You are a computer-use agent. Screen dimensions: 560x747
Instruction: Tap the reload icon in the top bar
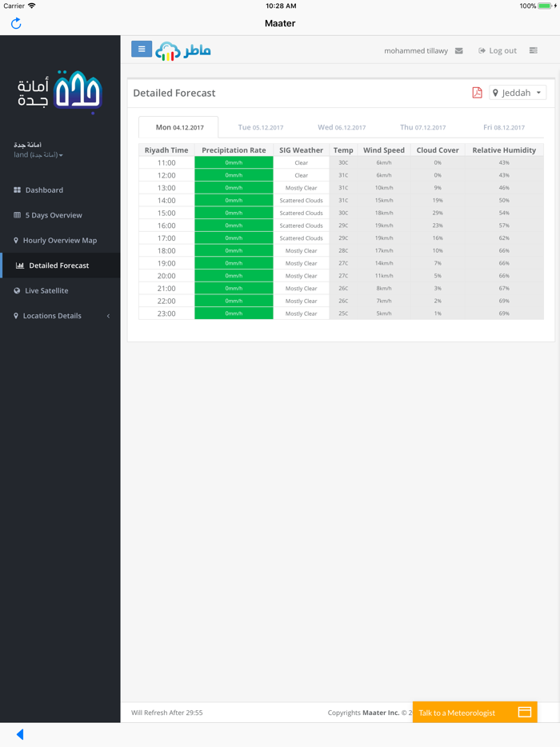(x=16, y=23)
